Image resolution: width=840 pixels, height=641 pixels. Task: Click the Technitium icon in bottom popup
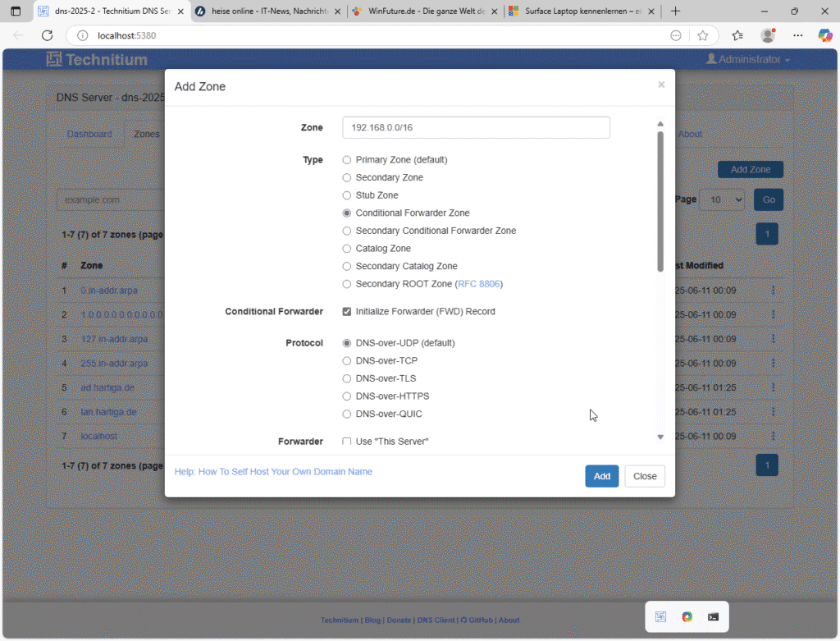click(x=661, y=617)
